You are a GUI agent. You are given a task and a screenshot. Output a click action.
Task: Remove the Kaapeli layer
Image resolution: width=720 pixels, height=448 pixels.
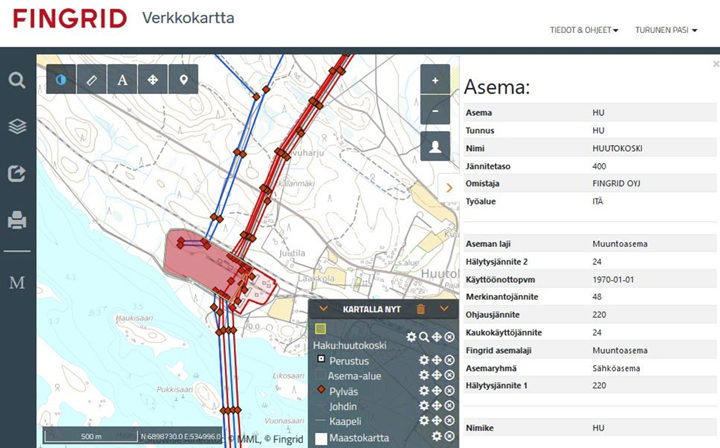450,420
